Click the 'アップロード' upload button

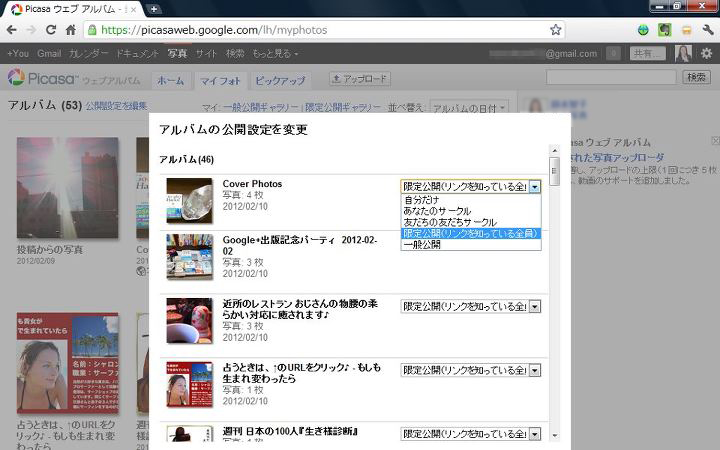(360, 78)
